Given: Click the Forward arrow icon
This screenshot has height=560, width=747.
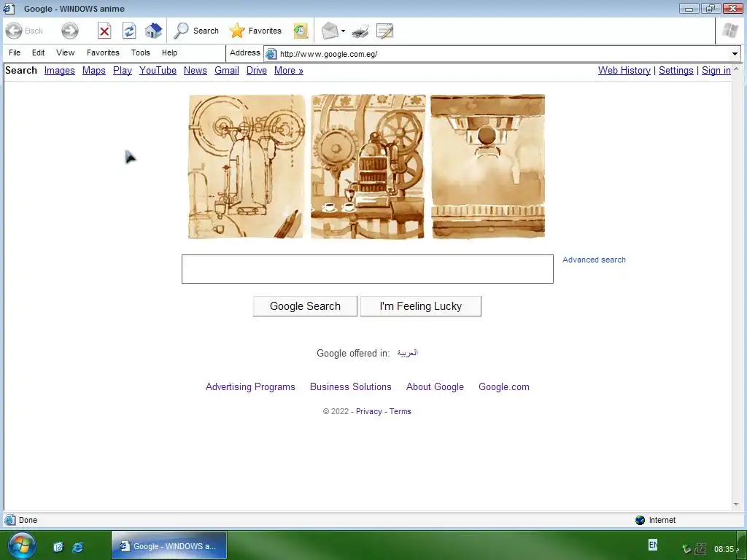Looking at the screenshot, I should (69, 31).
